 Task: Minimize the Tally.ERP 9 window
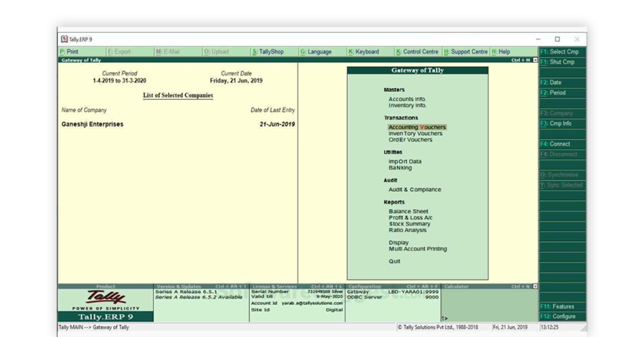pos(538,39)
